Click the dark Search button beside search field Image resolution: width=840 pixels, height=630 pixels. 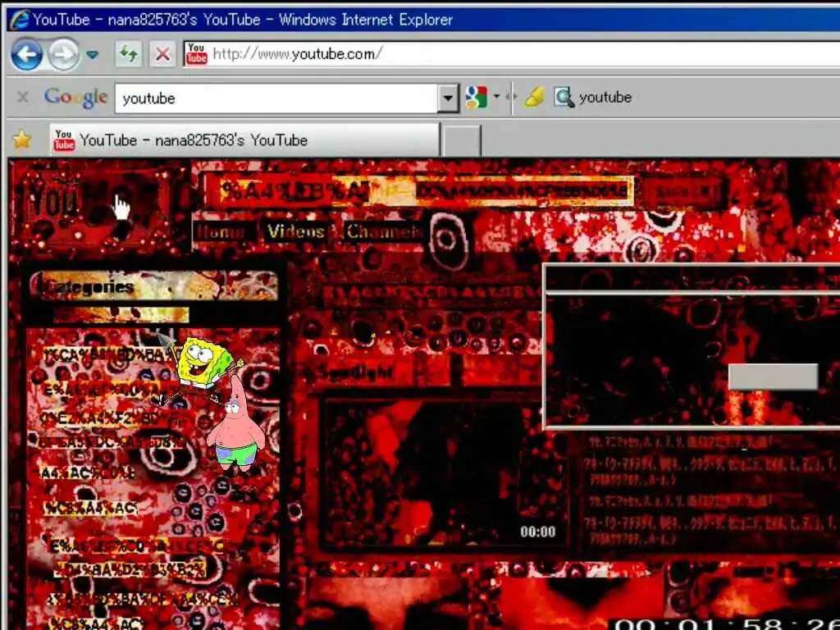click(x=683, y=192)
